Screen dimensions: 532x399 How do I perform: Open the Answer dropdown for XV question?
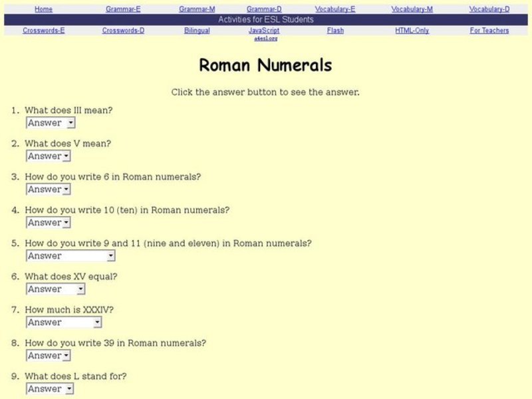point(55,289)
